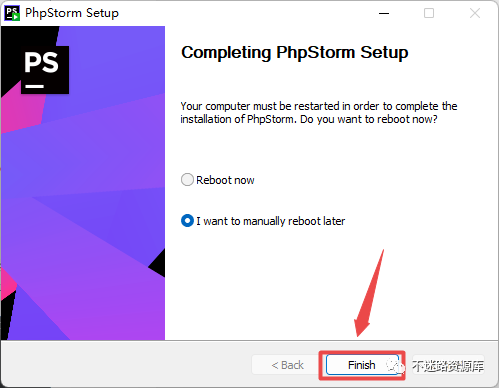Click "I want to manually reboot later" text

click(271, 221)
